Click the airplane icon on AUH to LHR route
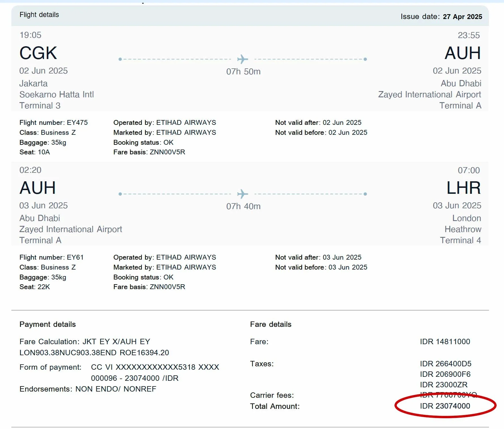504x429 pixels. tap(243, 194)
